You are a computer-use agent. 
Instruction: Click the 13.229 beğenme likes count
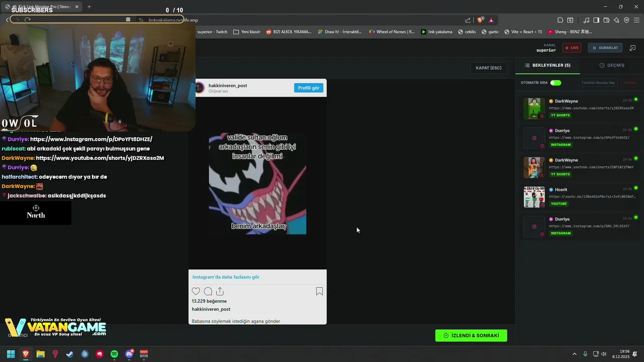(x=209, y=301)
